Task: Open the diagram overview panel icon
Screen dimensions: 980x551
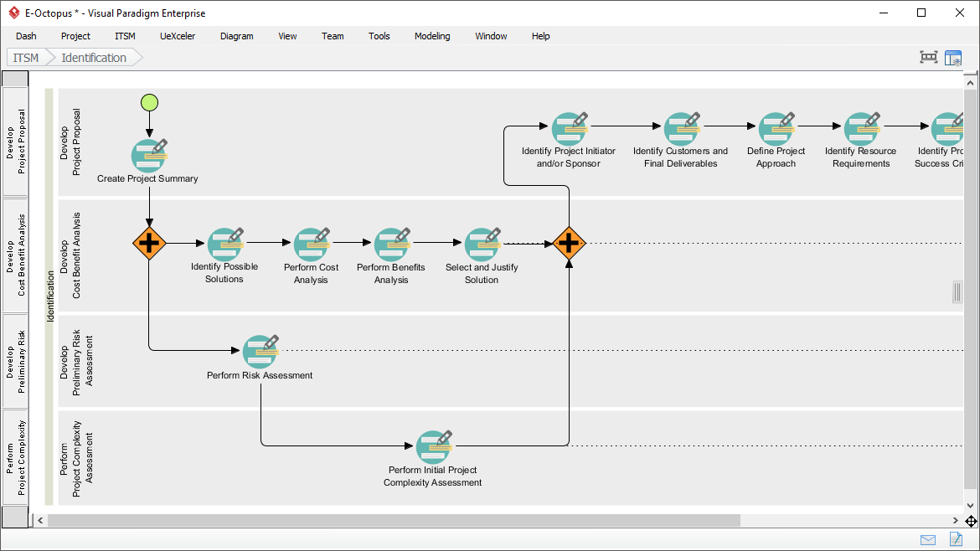Action: tap(953, 58)
